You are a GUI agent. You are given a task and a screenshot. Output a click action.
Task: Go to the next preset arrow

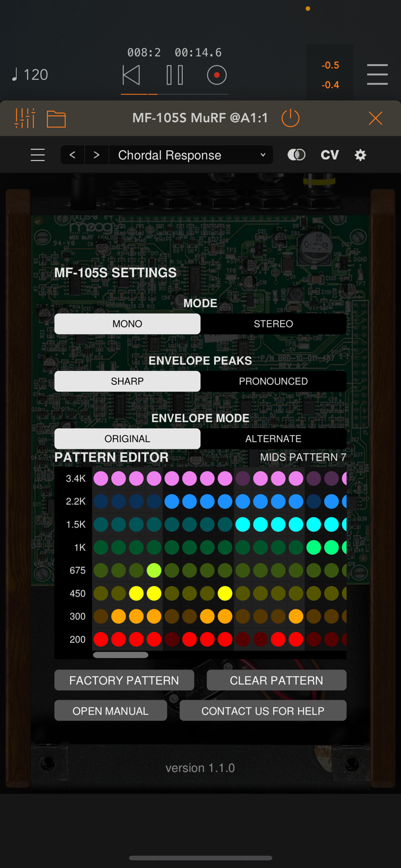[97, 155]
